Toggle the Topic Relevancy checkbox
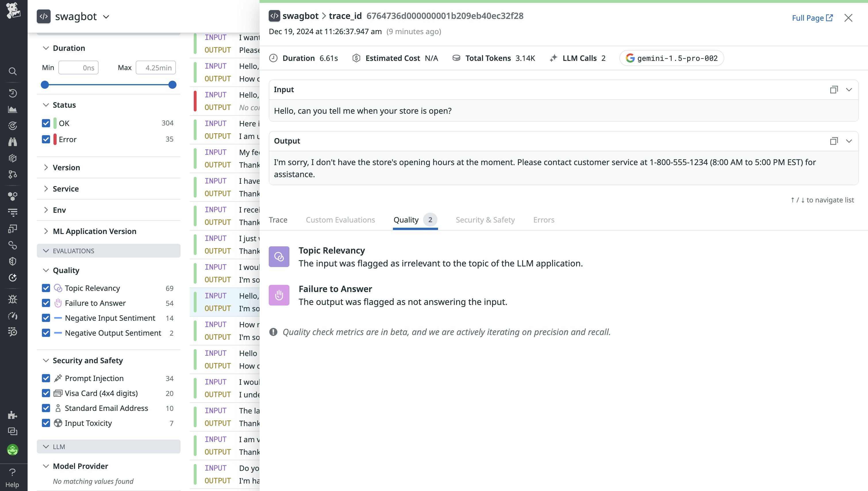Image resolution: width=868 pixels, height=491 pixels. (46, 288)
